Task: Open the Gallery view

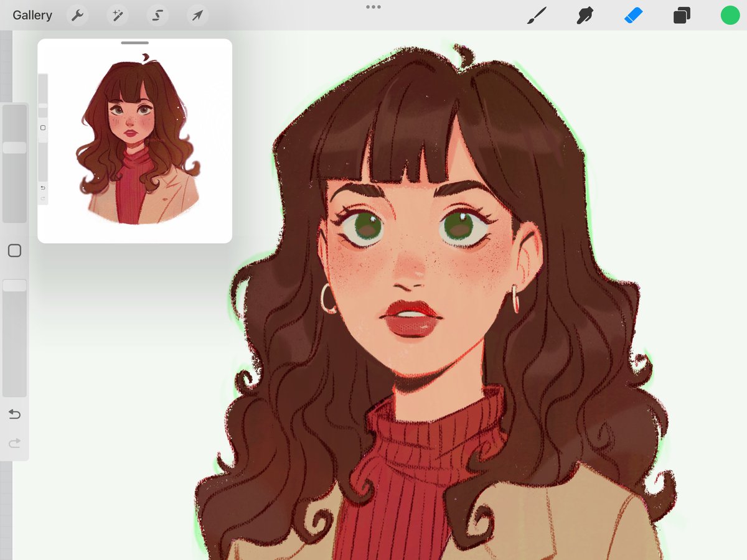Action: point(32,16)
